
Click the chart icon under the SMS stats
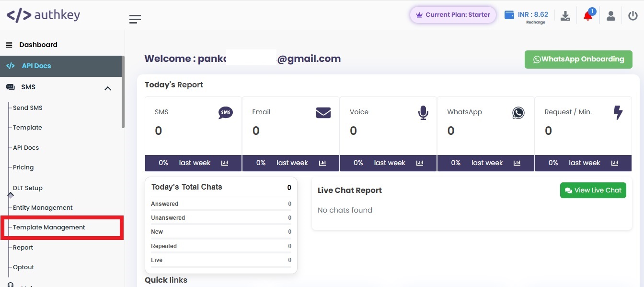coord(225,163)
